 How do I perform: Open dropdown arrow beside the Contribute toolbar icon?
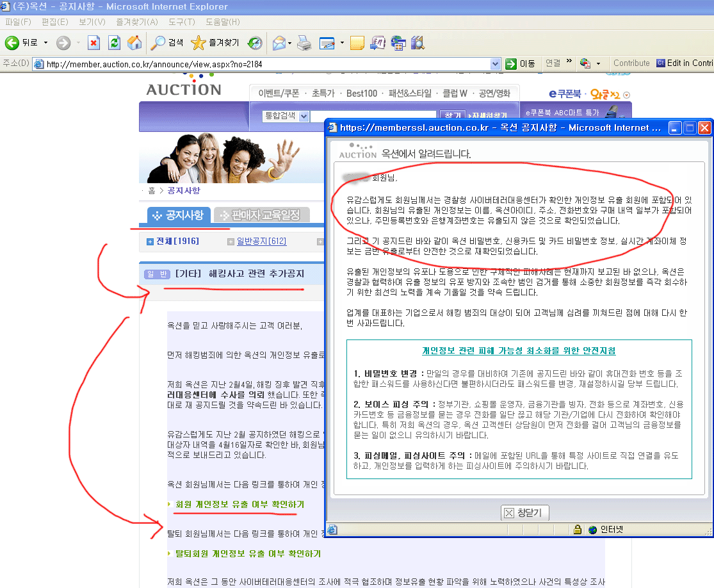598,64
